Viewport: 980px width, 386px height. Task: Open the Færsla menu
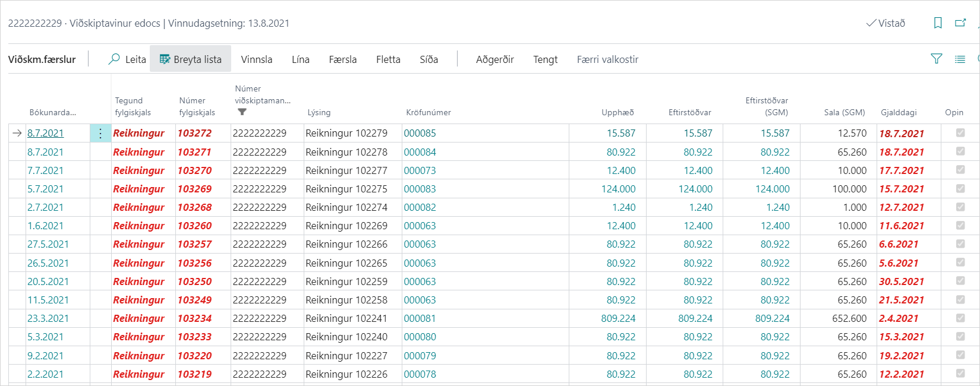click(343, 59)
